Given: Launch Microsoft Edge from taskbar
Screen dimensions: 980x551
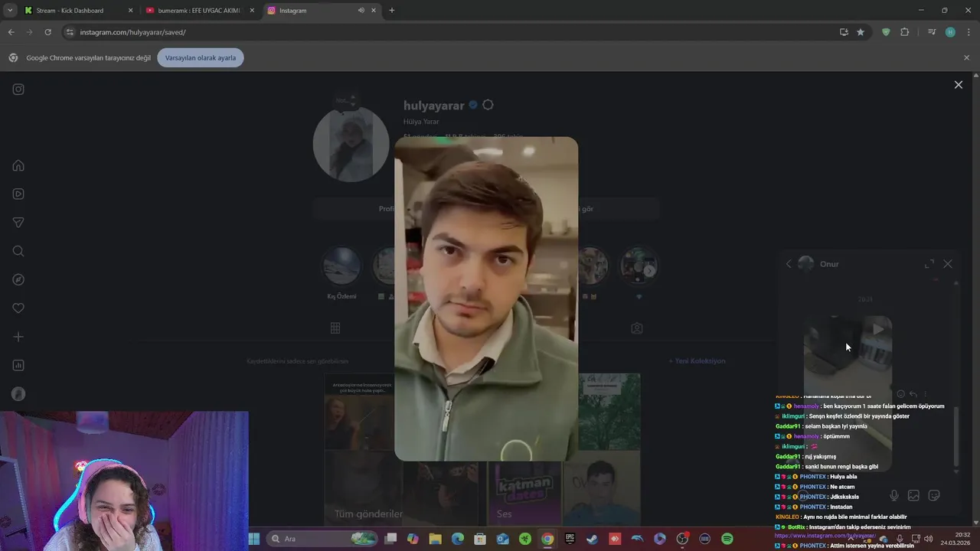Looking at the screenshot, I should point(458,539).
